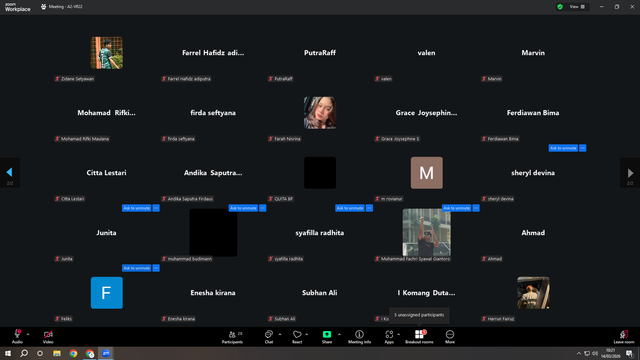Select Farah Nisrina's profile photo
The image size is (640, 360).
click(x=320, y=113)
